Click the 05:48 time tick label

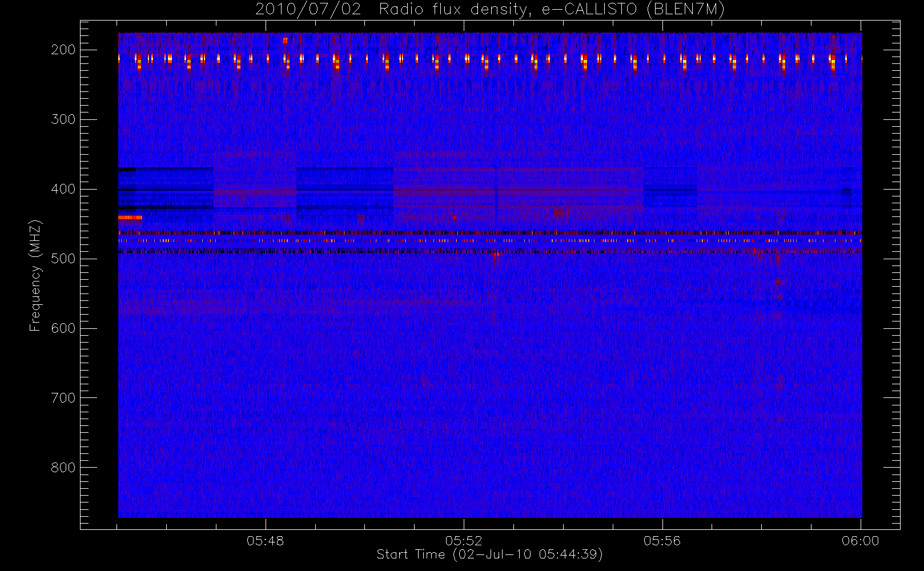pyautogui.click(x=265, y=541)
